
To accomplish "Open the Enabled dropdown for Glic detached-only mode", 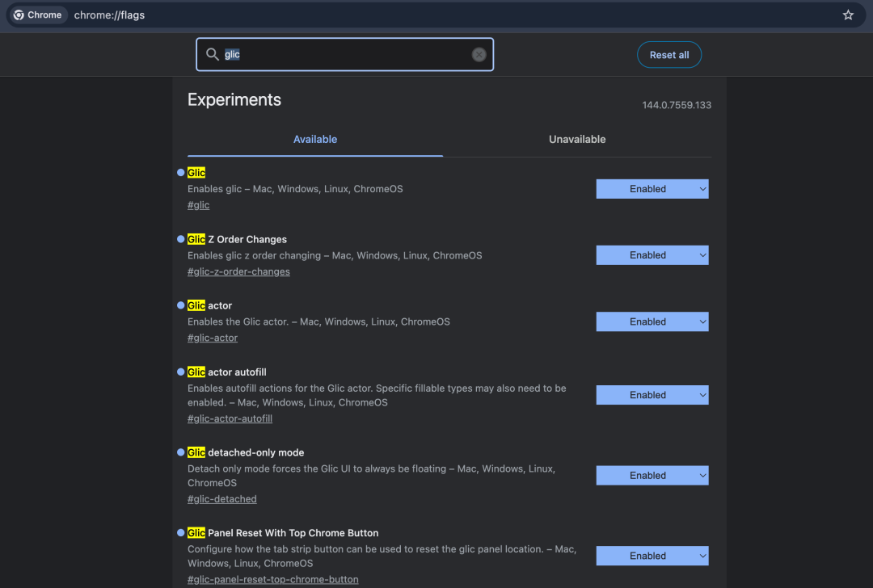I will click(652, 476).
